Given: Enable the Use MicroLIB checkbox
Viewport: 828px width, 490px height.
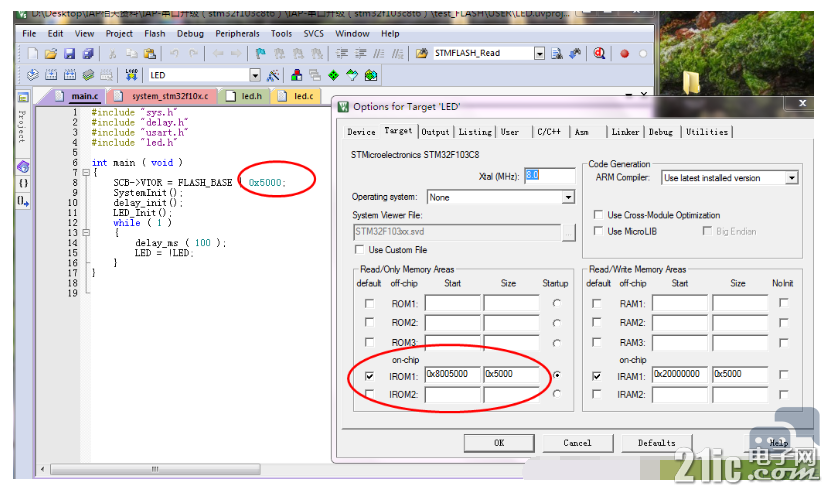Looking at the screenshot, I should tap(598, 231).
